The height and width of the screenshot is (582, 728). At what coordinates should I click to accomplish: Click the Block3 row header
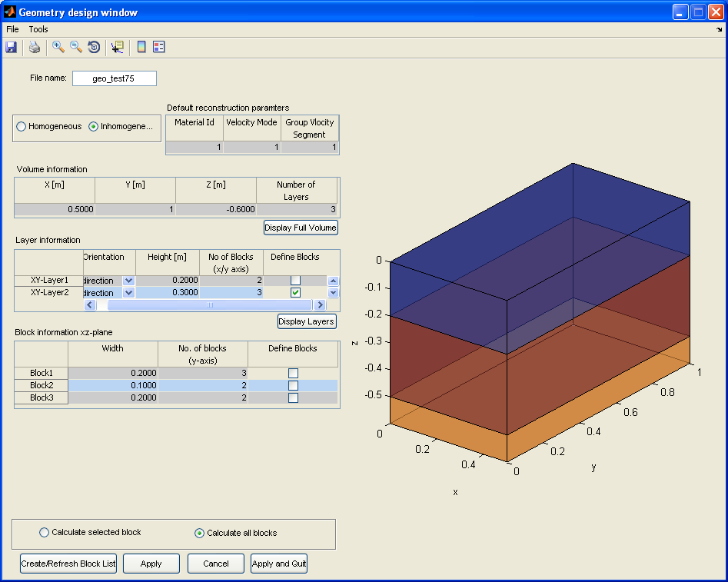pyautogui.click(x=42, y=397)
